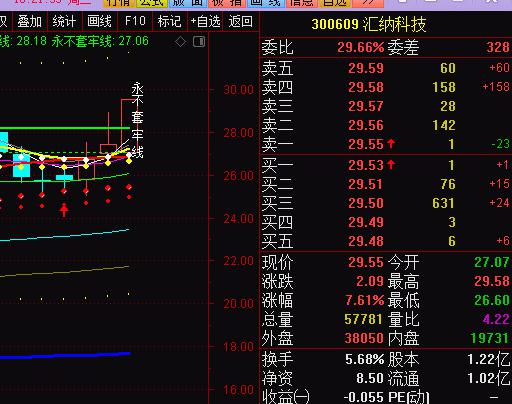Toggle the side panel icon above chart
Screen dimensions: 512x404
click(x=199, y=42)
